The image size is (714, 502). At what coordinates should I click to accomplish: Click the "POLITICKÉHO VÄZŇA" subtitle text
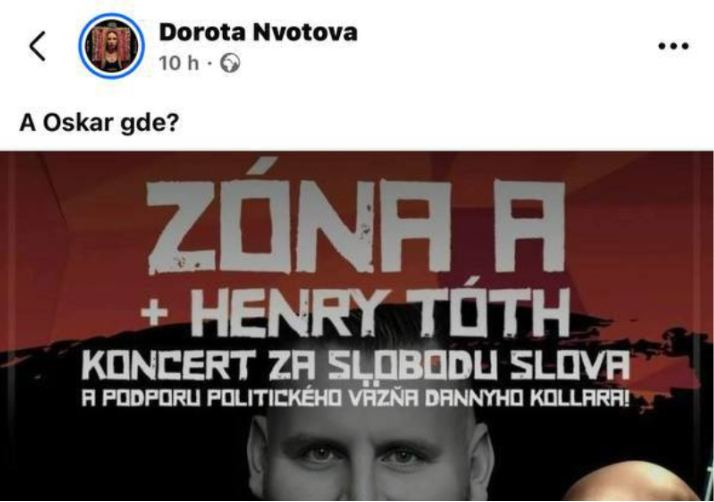312,399
